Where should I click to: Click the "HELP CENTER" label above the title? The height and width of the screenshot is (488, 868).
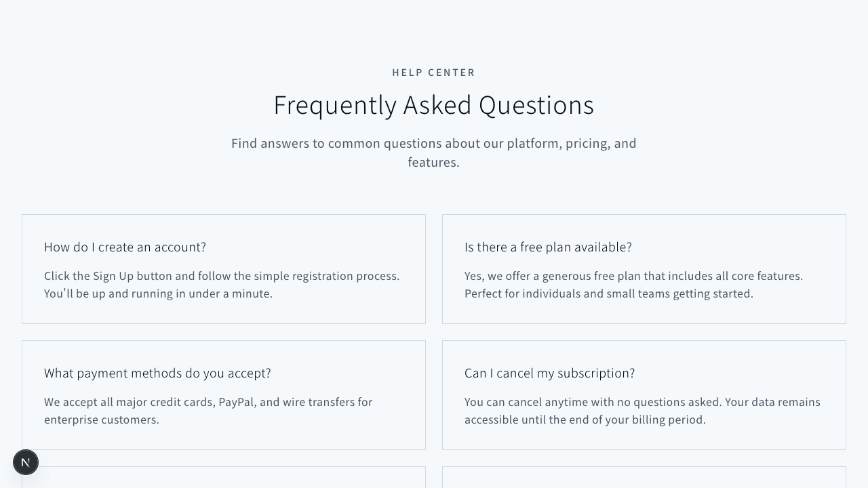[433, 73]
